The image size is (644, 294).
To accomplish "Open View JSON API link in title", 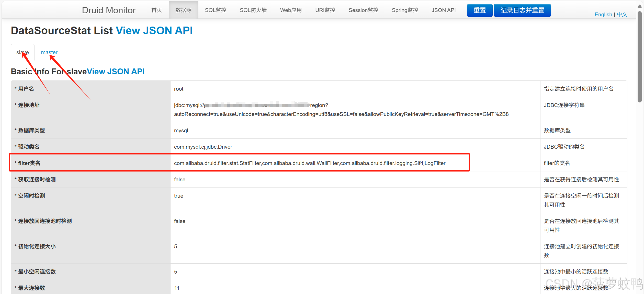I will [154, 31].
